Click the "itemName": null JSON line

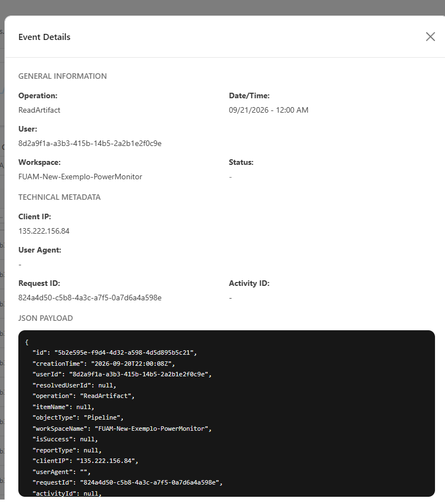click(x=63, y=407)
